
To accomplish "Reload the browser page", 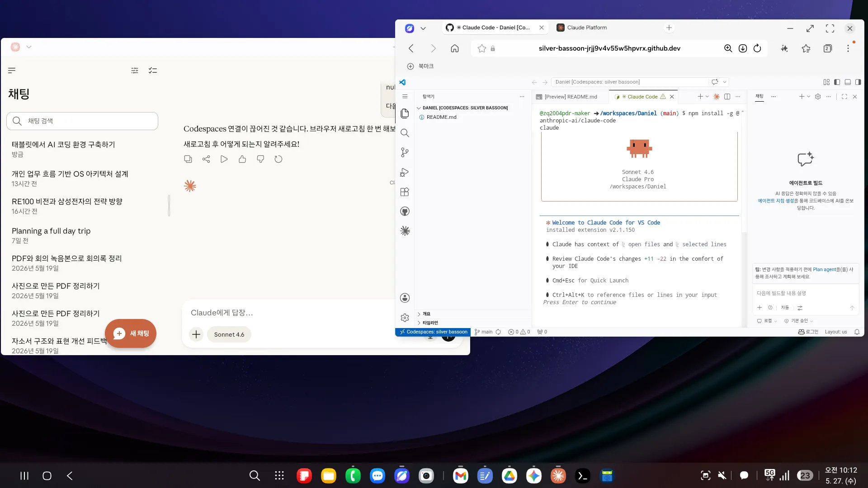I will [x=757, y=48].
